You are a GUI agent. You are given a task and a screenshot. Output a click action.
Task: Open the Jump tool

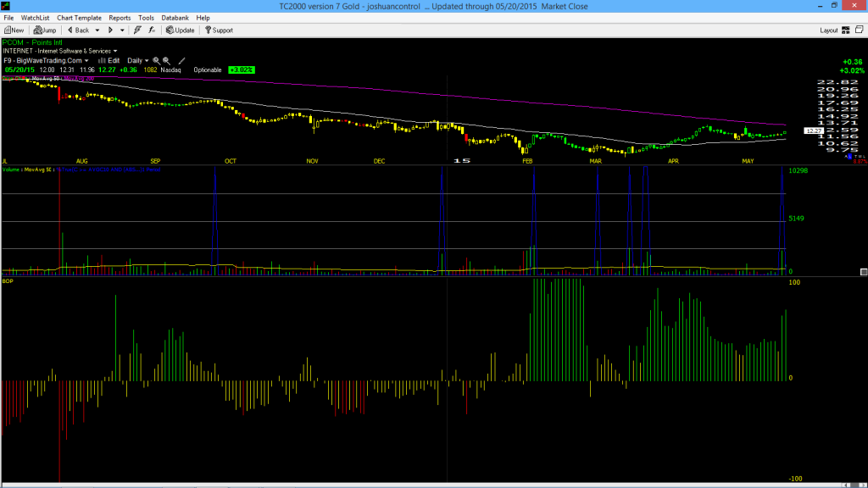click(45, 30)
